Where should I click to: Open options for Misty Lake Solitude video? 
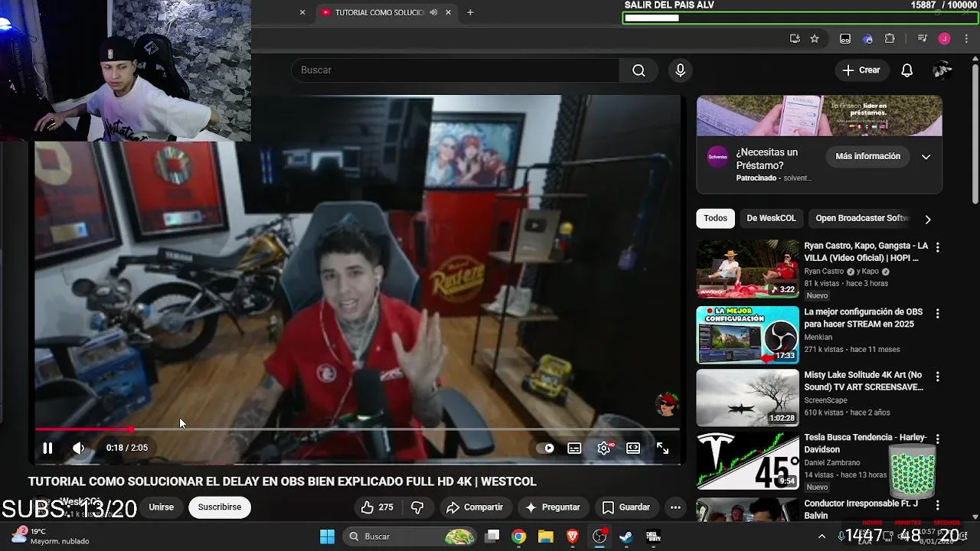(937, 377)
